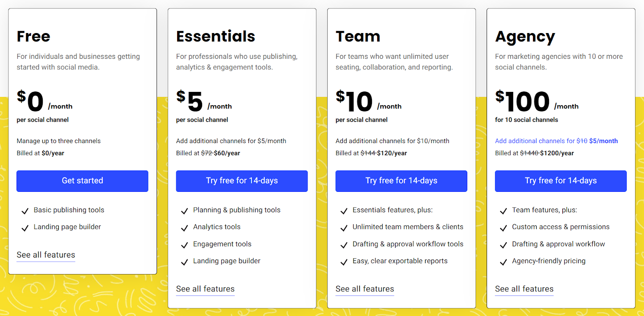
Task: Click the checkmark beside Unlimited team members & clients
Action: pyautogui.click(x=344, y=228)
